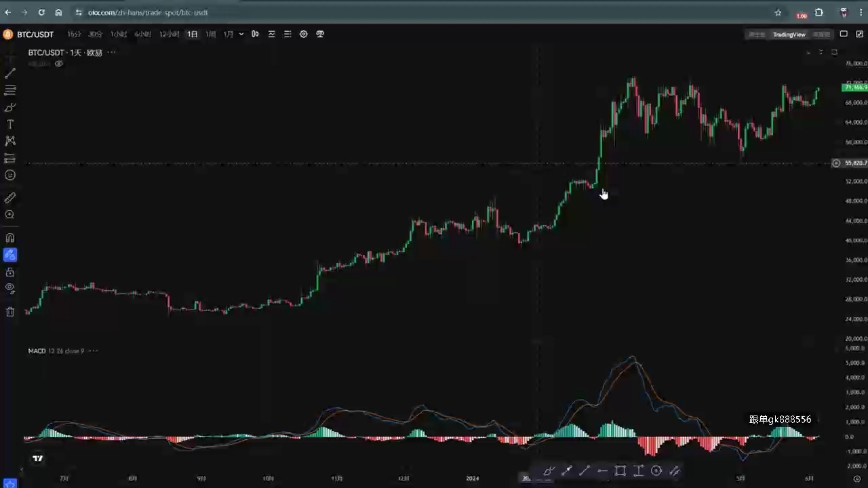Open chart settings gear

304,34
